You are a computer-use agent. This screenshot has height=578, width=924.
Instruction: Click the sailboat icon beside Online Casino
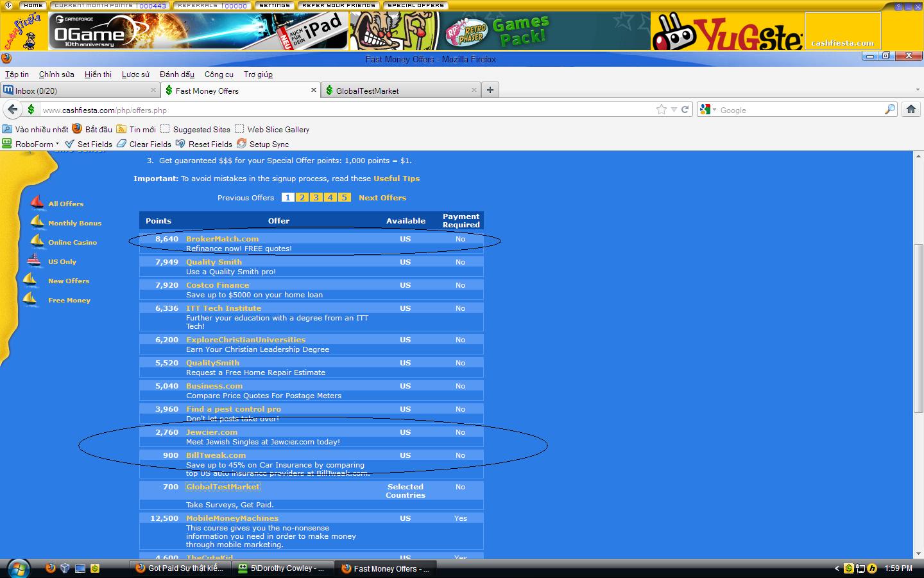point(37,241)
